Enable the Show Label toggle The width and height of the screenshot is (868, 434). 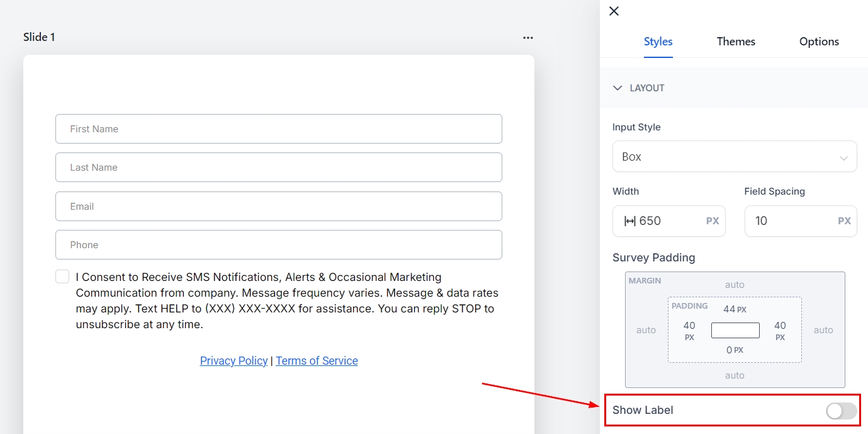tap(841, 411)
